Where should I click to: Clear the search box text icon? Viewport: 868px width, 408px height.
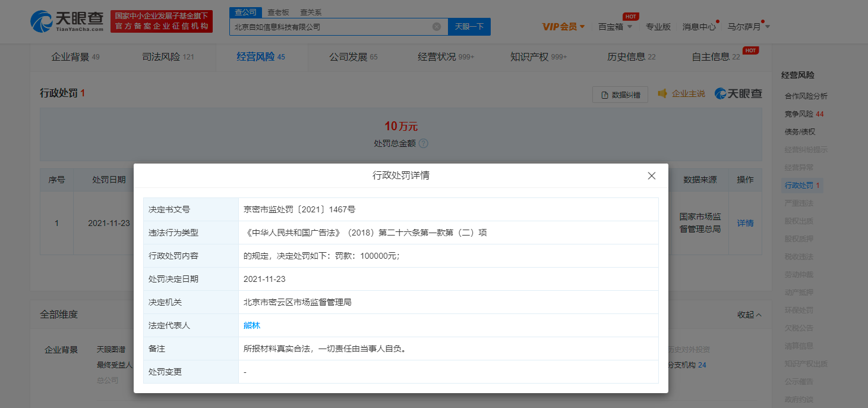point(437,27)
